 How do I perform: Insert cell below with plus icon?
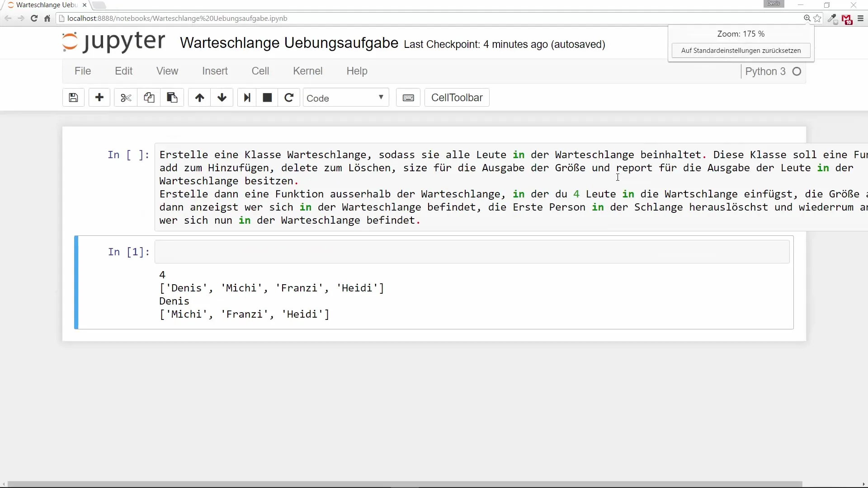99,98
